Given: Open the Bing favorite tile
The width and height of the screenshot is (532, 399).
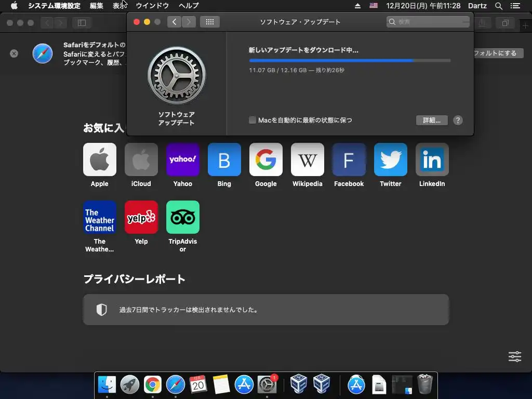Looking at the screenshot, I should point(224,159).
